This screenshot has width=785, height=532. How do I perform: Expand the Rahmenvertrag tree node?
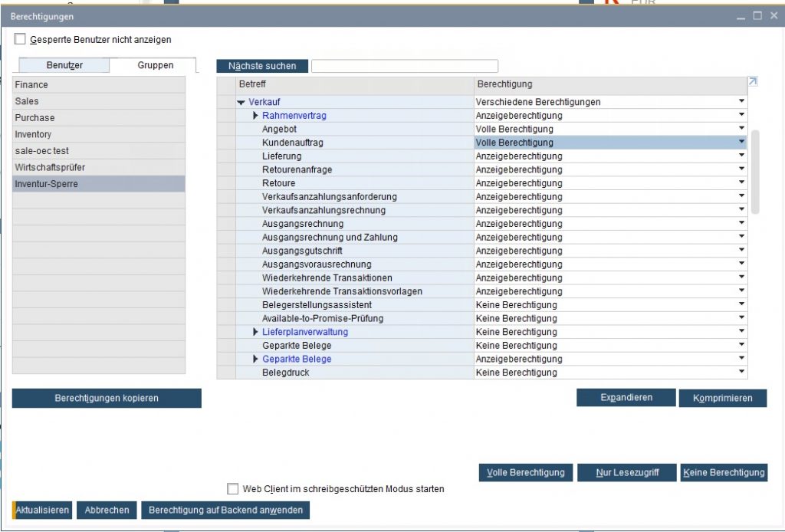click(x=256, y=116)
